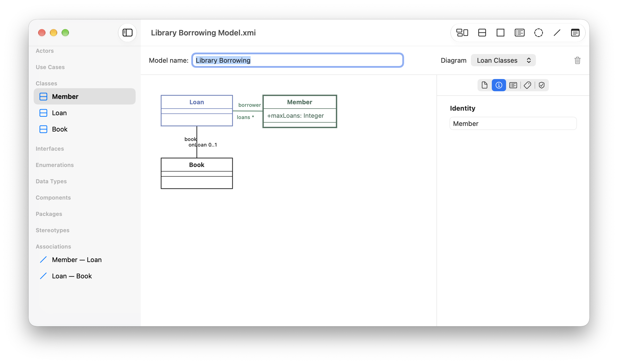Click the note window toolbar icon
Screen dimensions: 618x364
click(x=575, y=33)
